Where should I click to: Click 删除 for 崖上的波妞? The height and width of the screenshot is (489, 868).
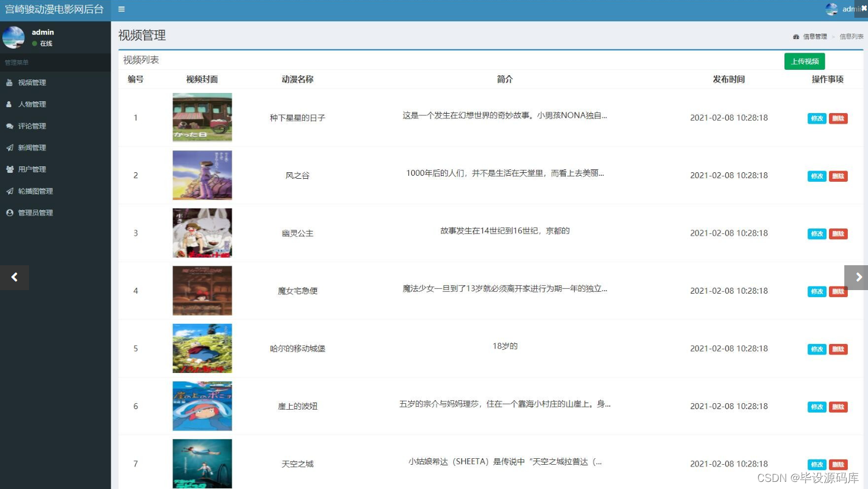tap(838, 407)
